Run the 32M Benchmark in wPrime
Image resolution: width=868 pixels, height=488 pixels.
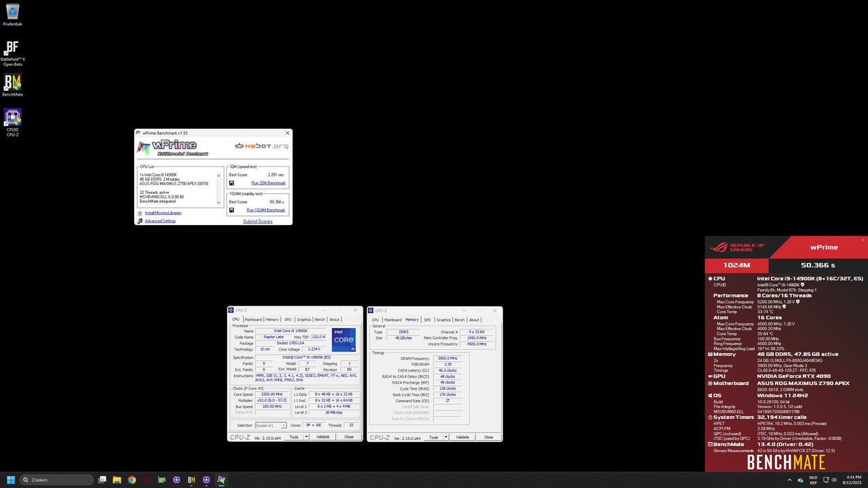pos(269,183)
